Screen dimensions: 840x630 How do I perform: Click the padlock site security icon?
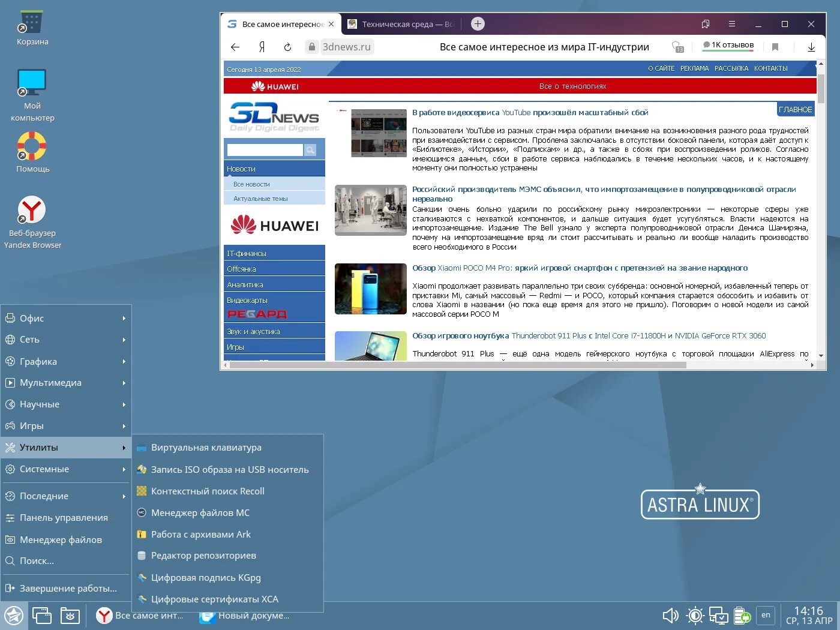(311, 47)
